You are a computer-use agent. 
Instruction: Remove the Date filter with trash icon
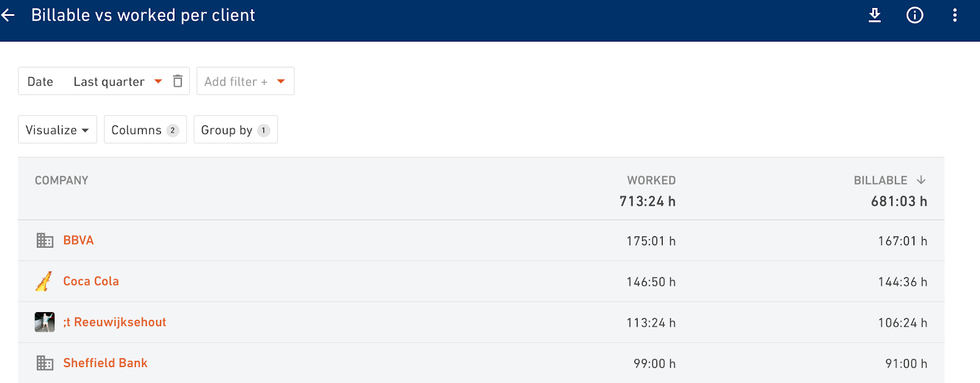pos(178,81)
